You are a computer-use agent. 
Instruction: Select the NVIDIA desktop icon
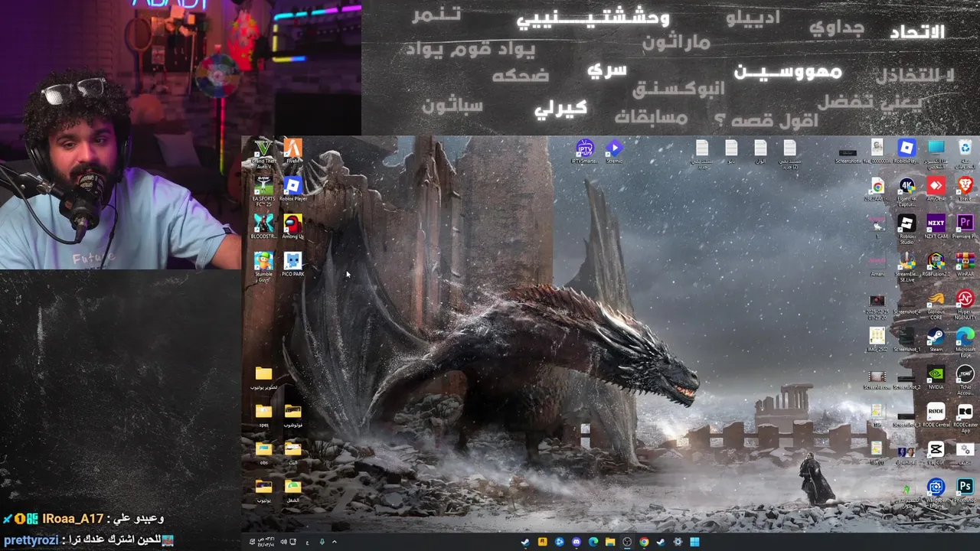tap(936, 377)
